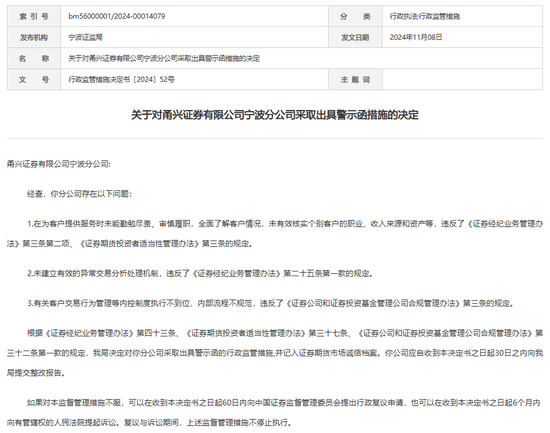Select the issuing agency value 宁波证监局

coord(85,37)
